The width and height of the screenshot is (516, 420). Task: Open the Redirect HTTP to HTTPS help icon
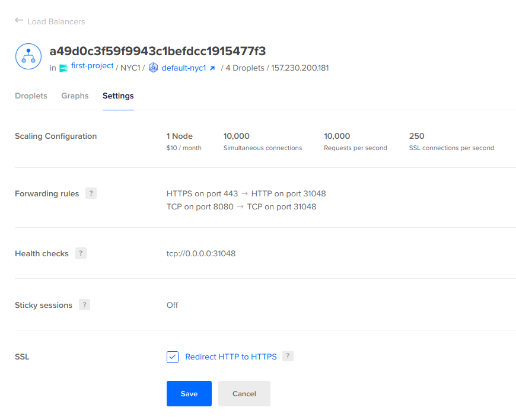[288, 357]
